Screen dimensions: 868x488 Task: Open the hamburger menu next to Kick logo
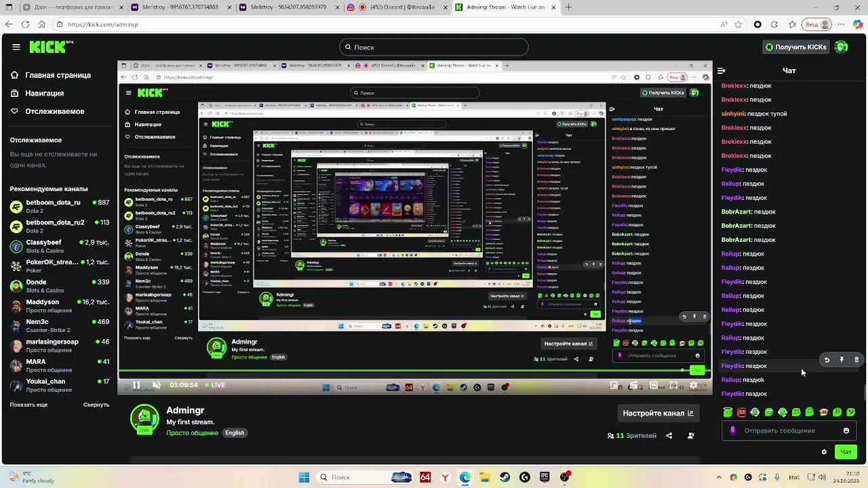point(16,47)
